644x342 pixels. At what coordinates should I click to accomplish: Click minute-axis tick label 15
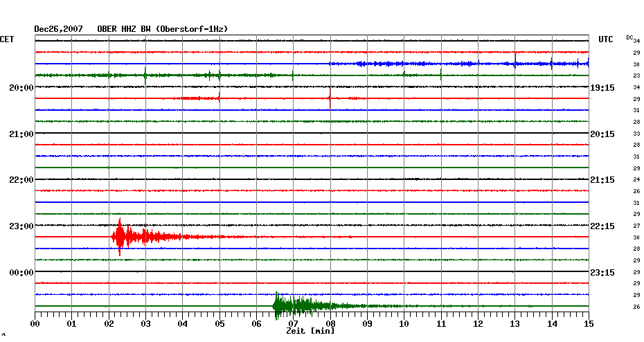[589, 324]
